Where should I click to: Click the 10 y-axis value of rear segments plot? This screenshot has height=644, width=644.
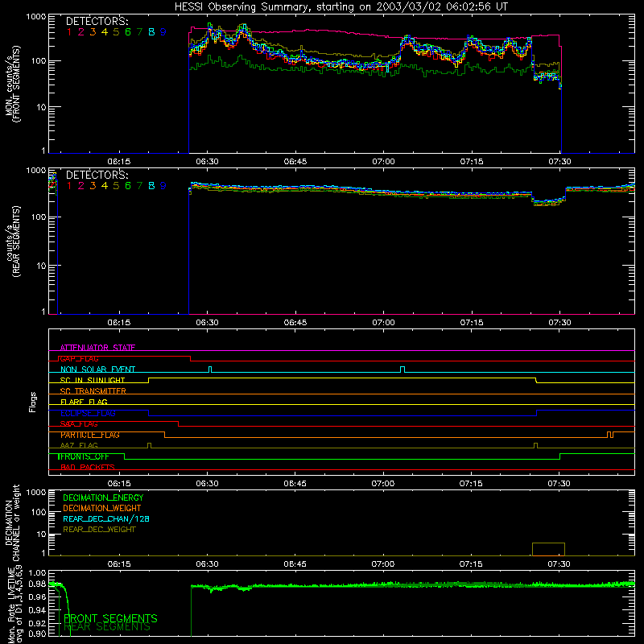click(41, 266)
